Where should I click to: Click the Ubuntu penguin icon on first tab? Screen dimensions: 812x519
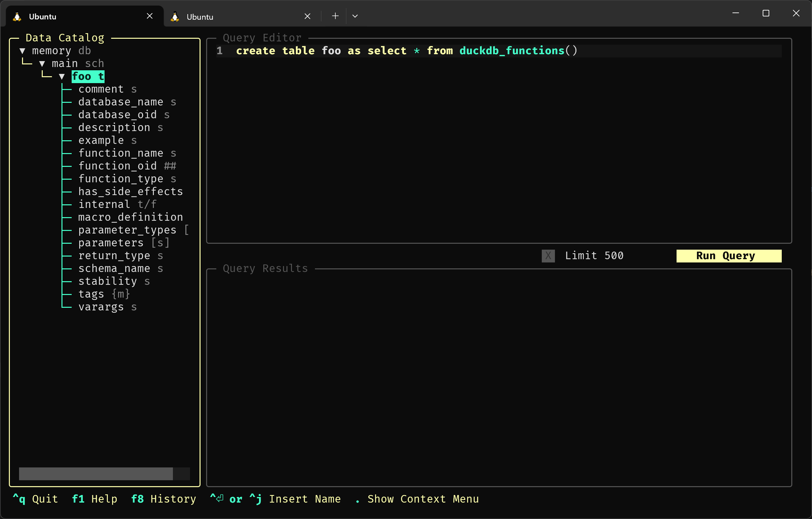click(x=16, y=16)
